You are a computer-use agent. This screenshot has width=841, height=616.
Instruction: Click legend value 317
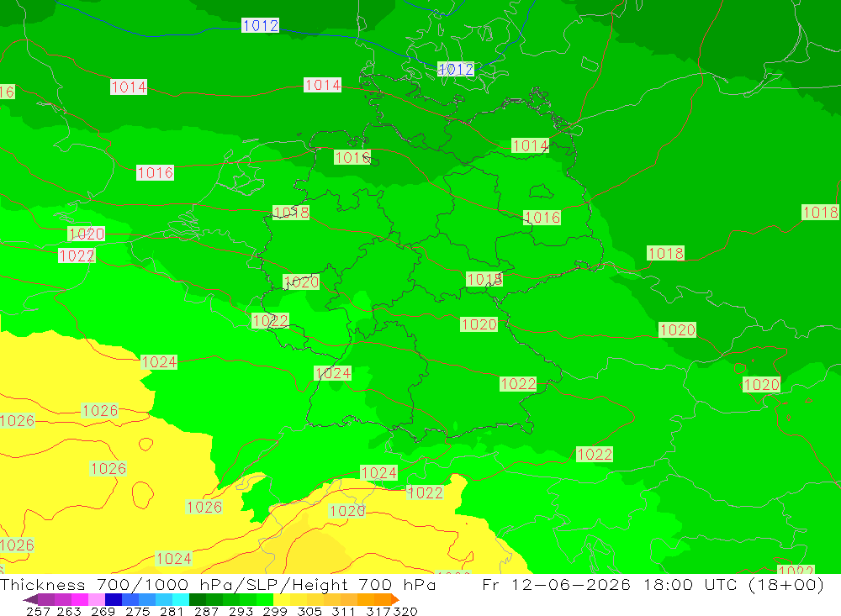pyautogui.click(x=378, y=611)
